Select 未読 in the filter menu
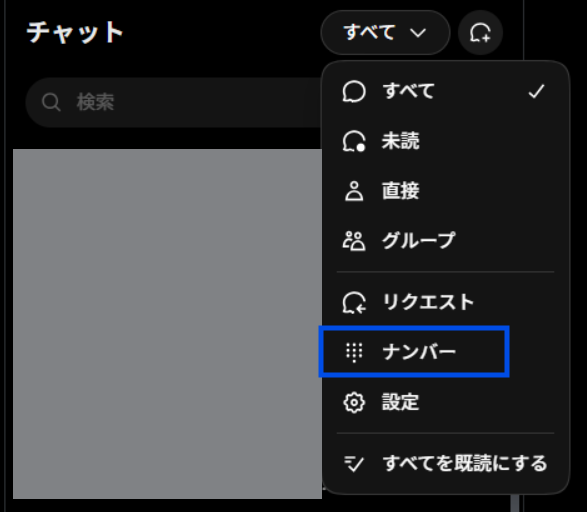Image resolution: width=587 pixels, height=512 pixels. click(445, 141)
